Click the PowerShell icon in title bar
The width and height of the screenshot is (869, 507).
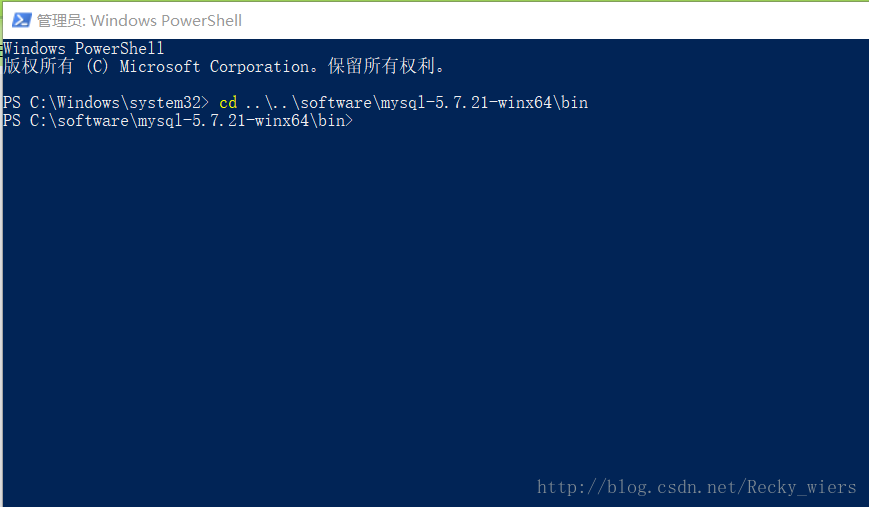pos(21,20)
